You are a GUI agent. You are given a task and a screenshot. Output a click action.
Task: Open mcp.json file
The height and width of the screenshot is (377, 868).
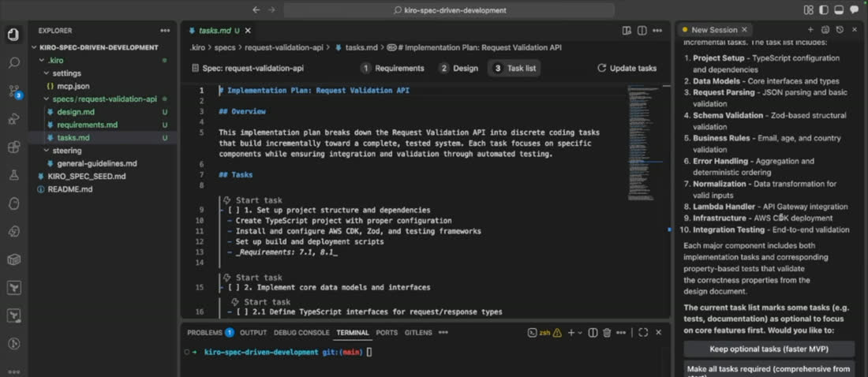(73, 86)
